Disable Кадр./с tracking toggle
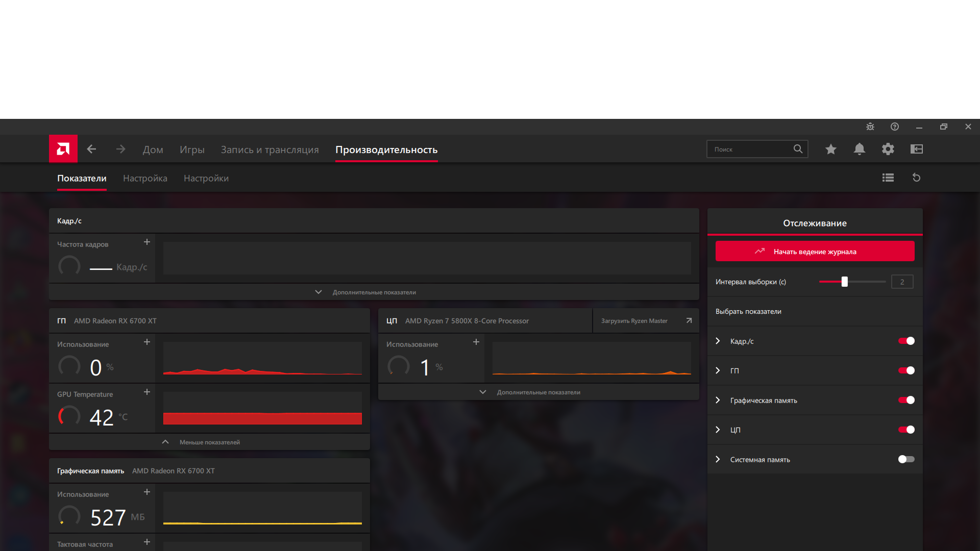Screen dimensions: 980x551 [x=906, y=341]
